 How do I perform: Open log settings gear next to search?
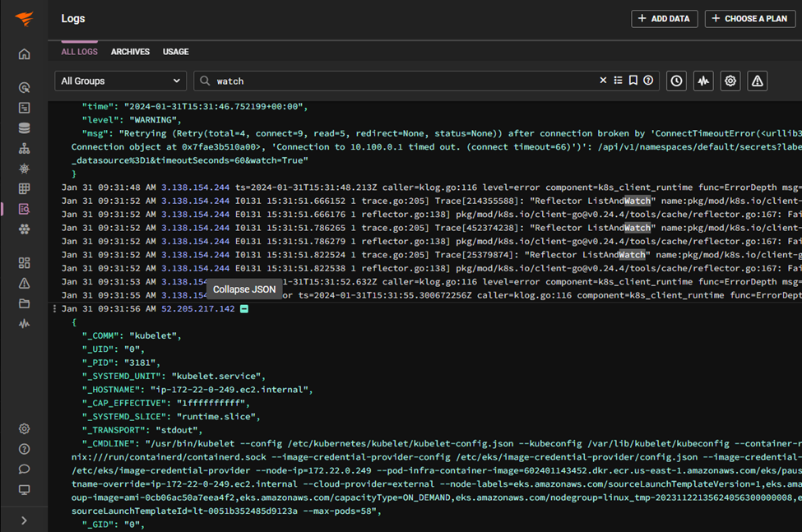pos(730,81)
